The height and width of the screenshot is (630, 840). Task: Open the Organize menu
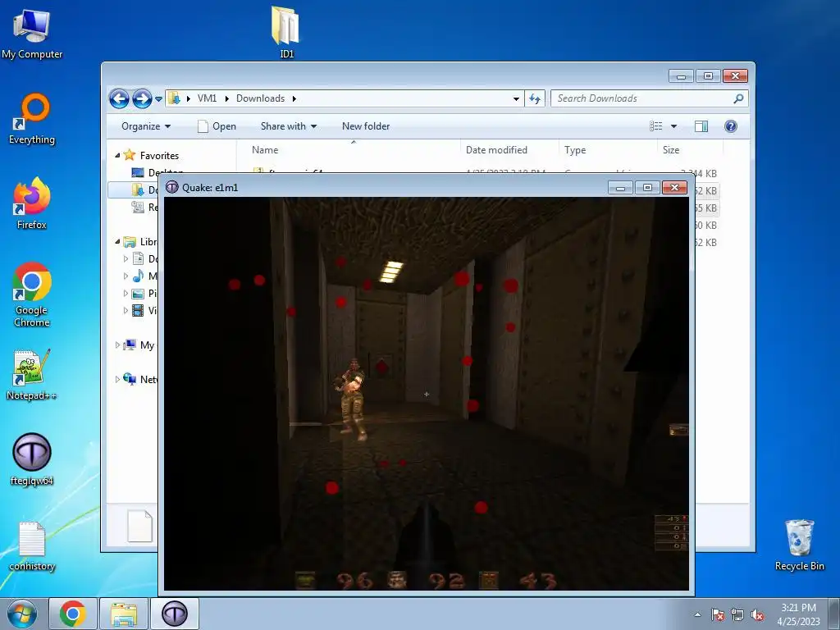click(x=146, y=126)
